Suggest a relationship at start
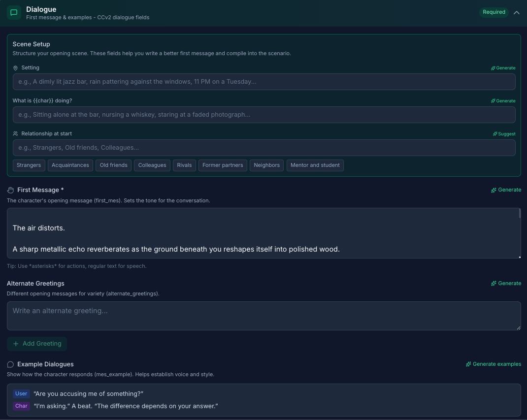The width and height of the screenshot is (527, 420). 504,134
